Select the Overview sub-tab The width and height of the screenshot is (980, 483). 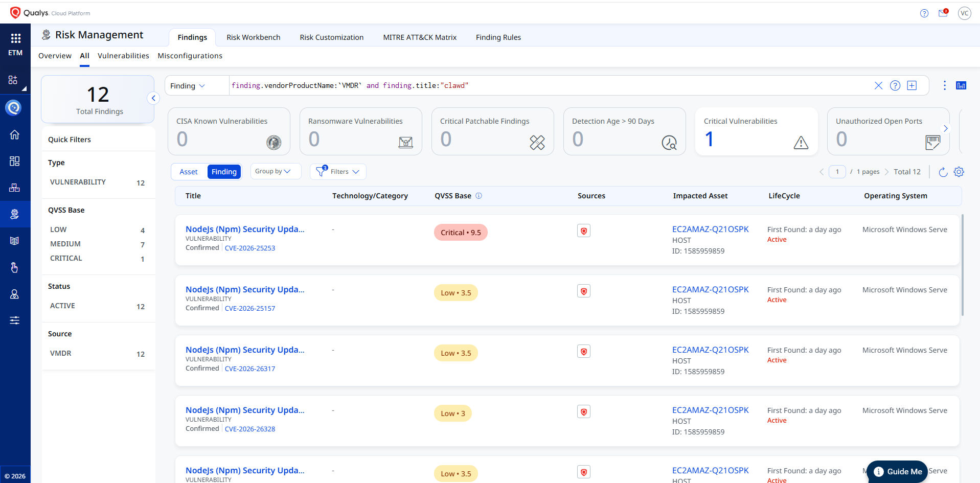[55, 56]
